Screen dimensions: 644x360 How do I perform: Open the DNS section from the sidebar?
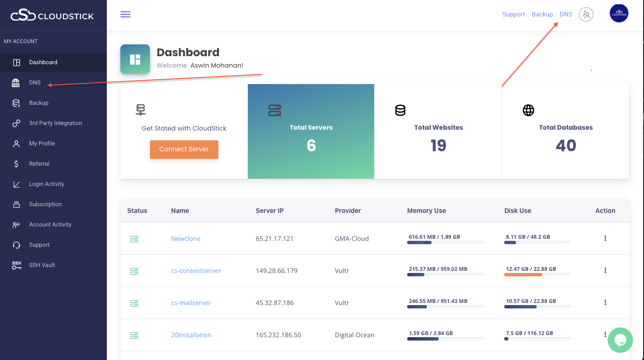point(35,82)
